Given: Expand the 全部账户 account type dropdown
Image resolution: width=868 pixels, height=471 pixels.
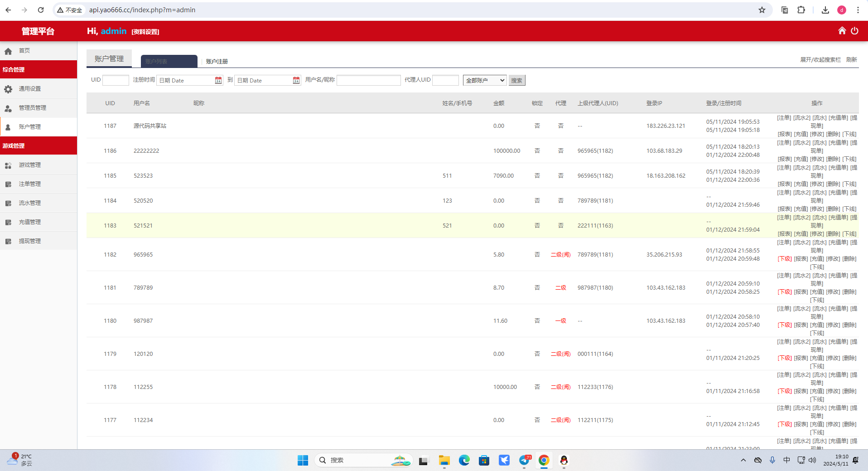Looking at the screenshot, I should (484, 80).
